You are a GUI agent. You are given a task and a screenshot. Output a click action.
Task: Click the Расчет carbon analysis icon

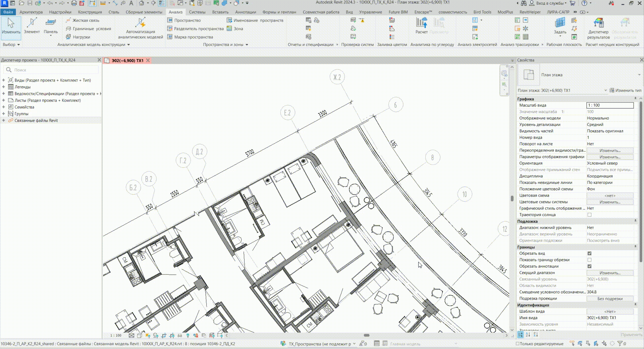tap(422, 23)
